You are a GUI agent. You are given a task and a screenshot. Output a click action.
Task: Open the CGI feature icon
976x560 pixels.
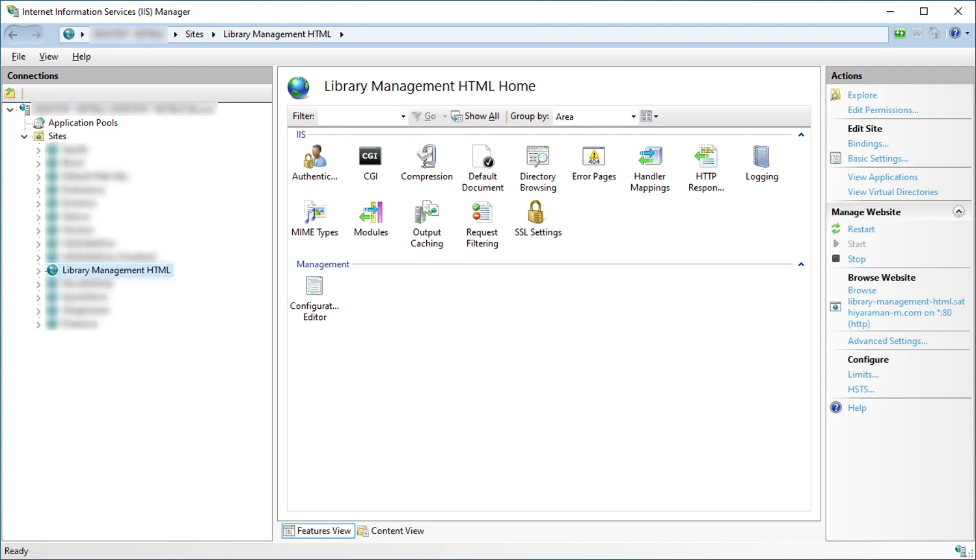[x=370, y=163]
